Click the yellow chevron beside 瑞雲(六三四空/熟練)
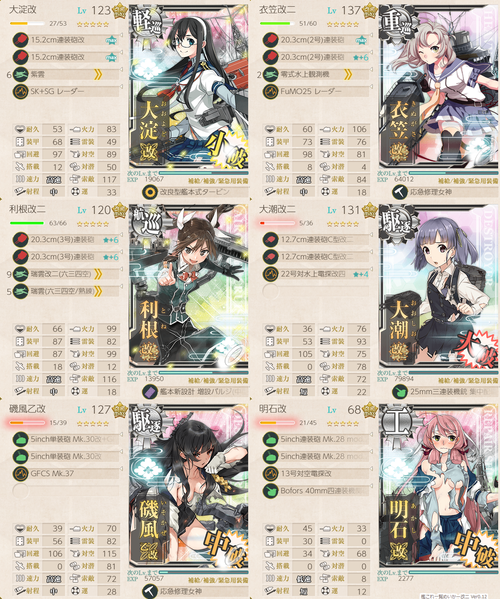This screenshot has width=500, height=599. click(x=98, y=291)
